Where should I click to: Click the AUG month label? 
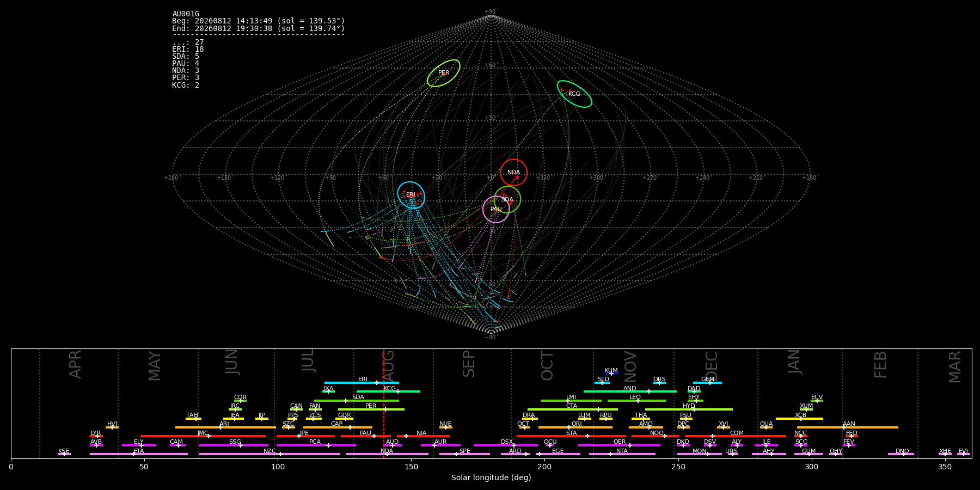[388, 365]
